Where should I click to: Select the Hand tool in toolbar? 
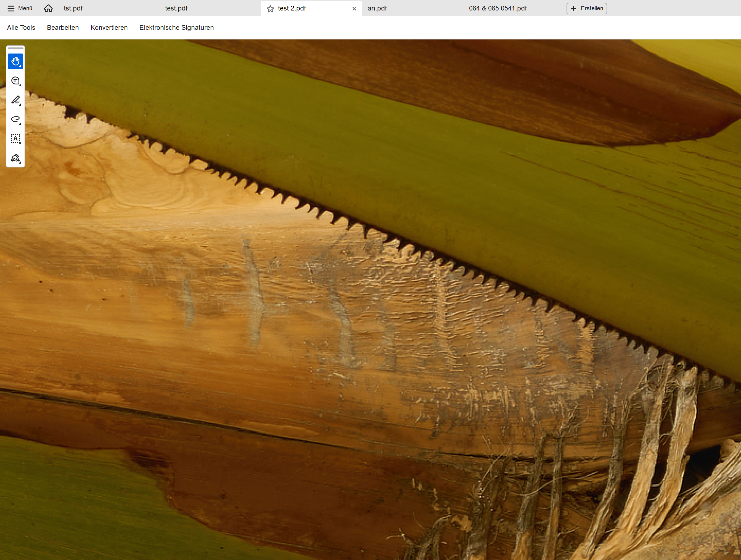coord(15,62)
